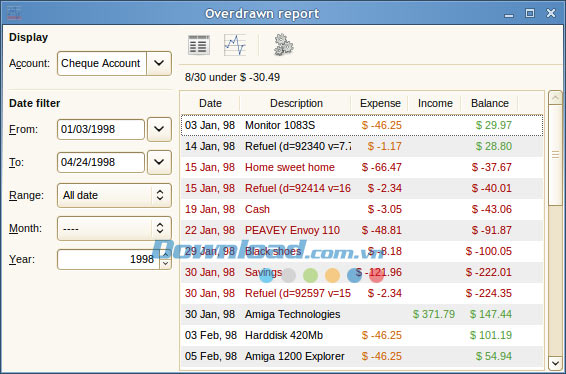566x374 pixels.
Task: Click the $ 371.79 income value
Action: [x=434, y=314]
